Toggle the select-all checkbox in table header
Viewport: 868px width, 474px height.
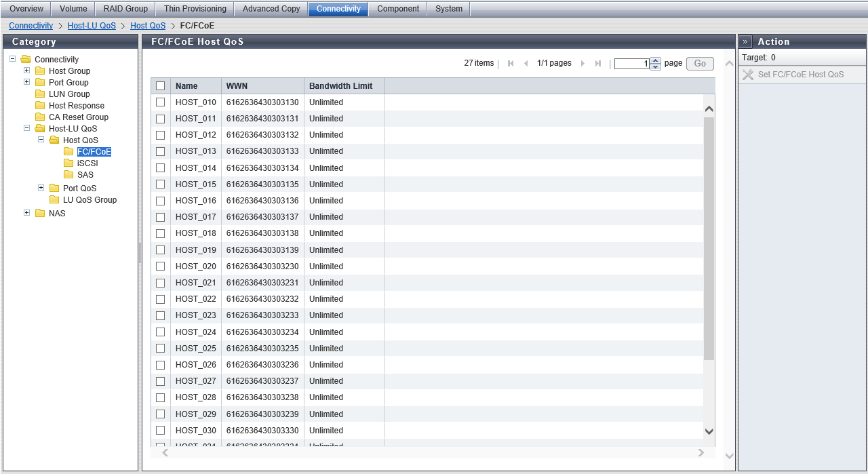[161, 86]
